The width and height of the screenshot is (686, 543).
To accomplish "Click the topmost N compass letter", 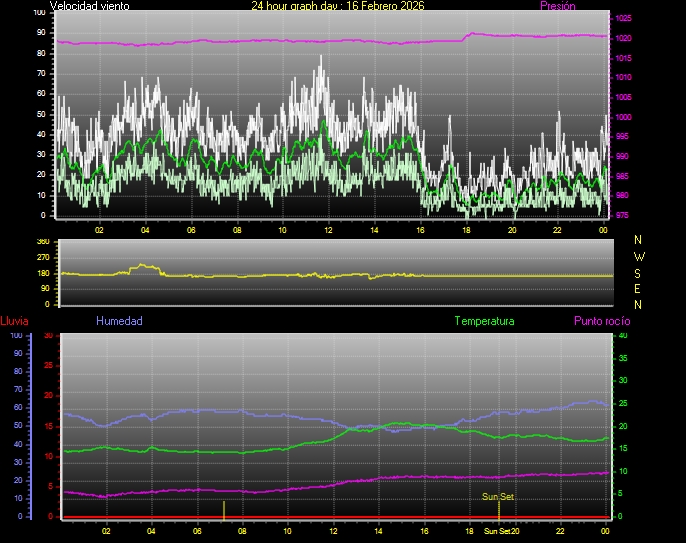I will pyautogui.click(x=639, y=240).
